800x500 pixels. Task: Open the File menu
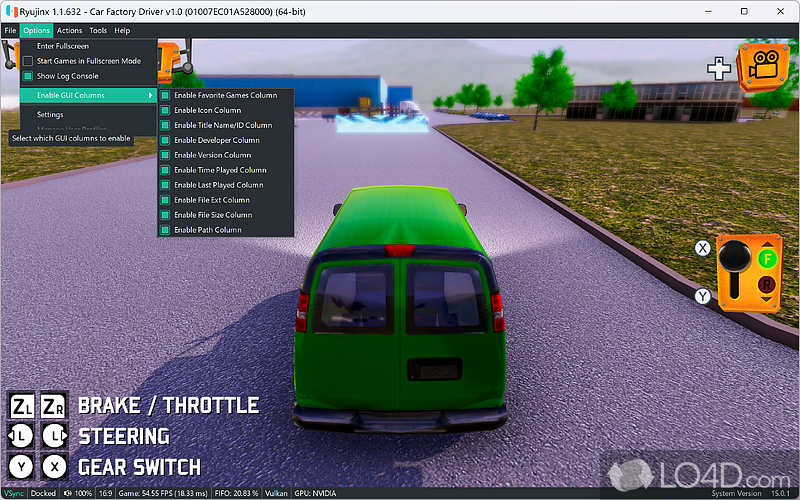point(10,31)
